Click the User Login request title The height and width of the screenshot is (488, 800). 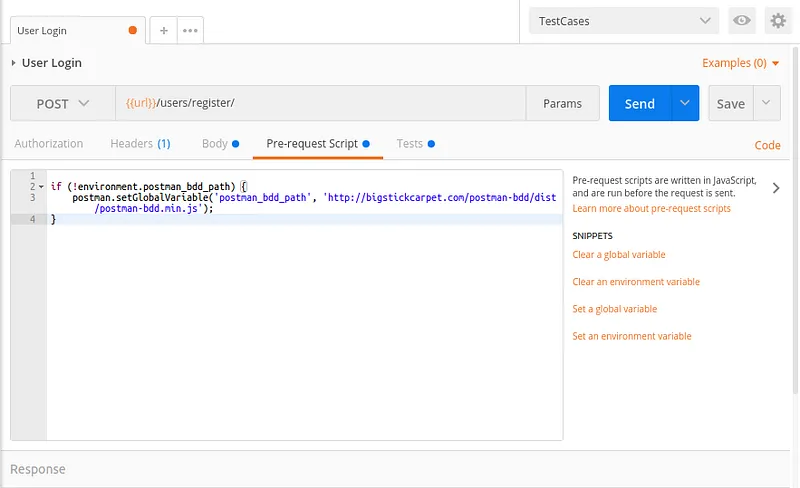coord(52,63)
